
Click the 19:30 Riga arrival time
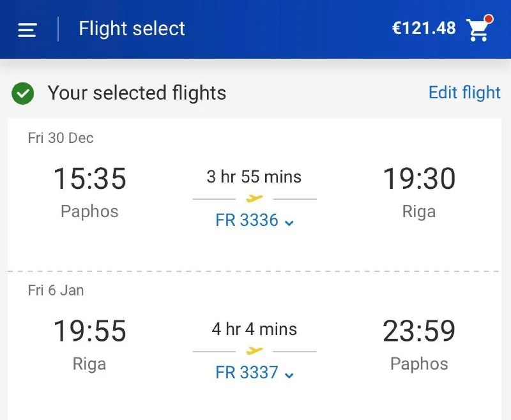(x=419, y=179)
